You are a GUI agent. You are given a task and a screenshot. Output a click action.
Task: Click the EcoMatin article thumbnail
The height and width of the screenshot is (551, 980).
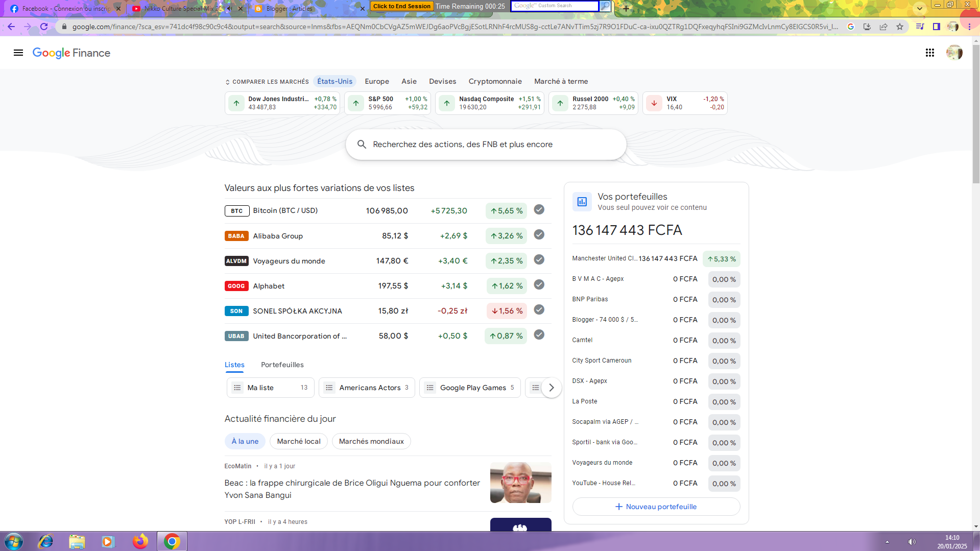[x=520, y=483]
